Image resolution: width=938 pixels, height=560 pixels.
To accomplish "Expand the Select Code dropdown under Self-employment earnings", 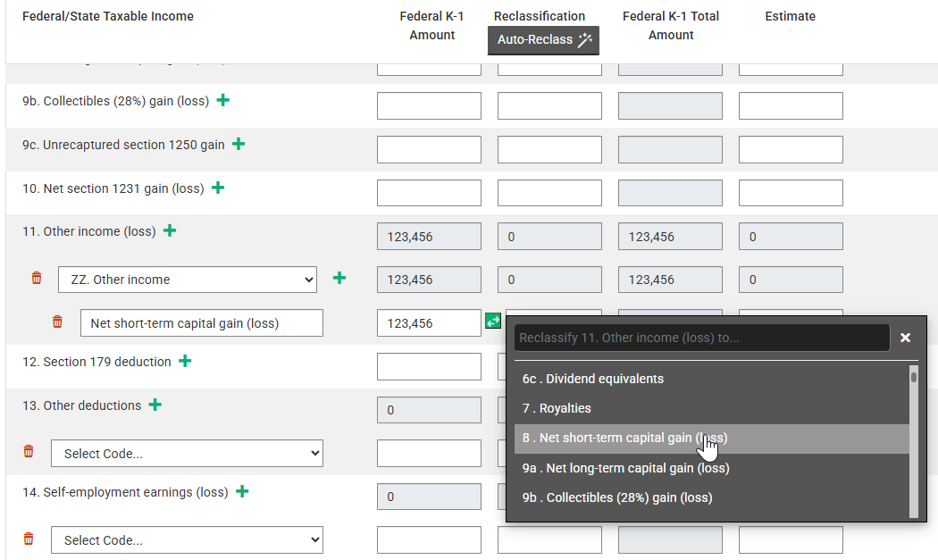I will click(x=187, y=540).
